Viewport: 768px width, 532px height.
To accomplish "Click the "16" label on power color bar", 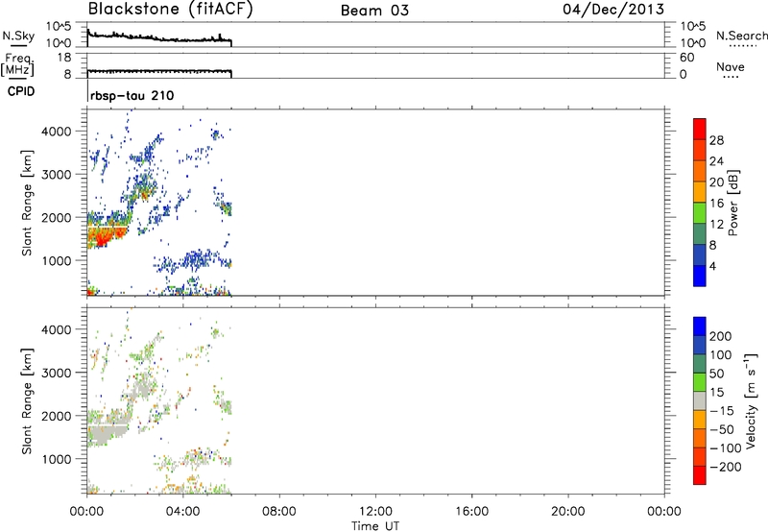I will click(x=716, y=204).
